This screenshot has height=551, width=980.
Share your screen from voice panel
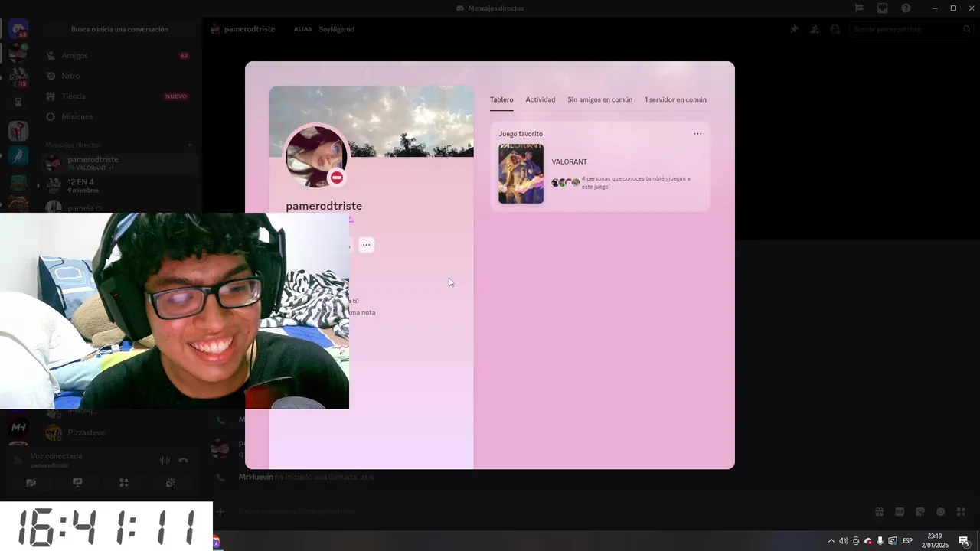pyautogui.click(x=77, y=483)
